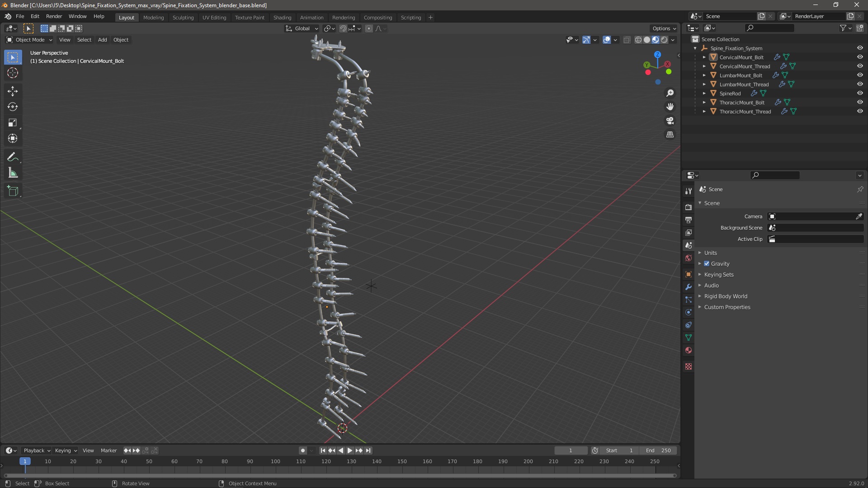Open the Object properties tab
Image resolution: width=868 pixels, height=488 pixels.
689,274
